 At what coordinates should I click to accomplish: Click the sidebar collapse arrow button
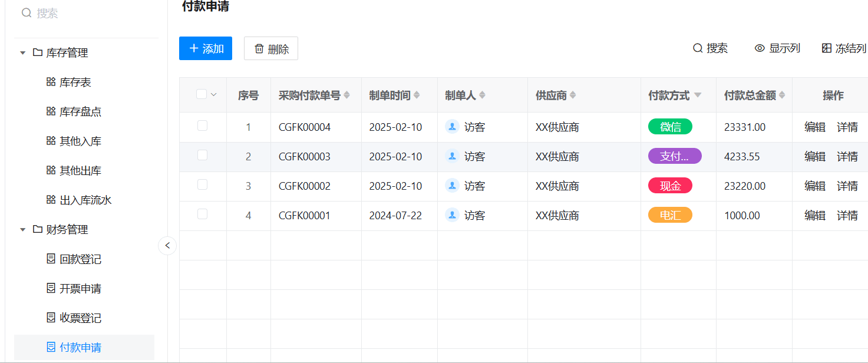[167, 245]
